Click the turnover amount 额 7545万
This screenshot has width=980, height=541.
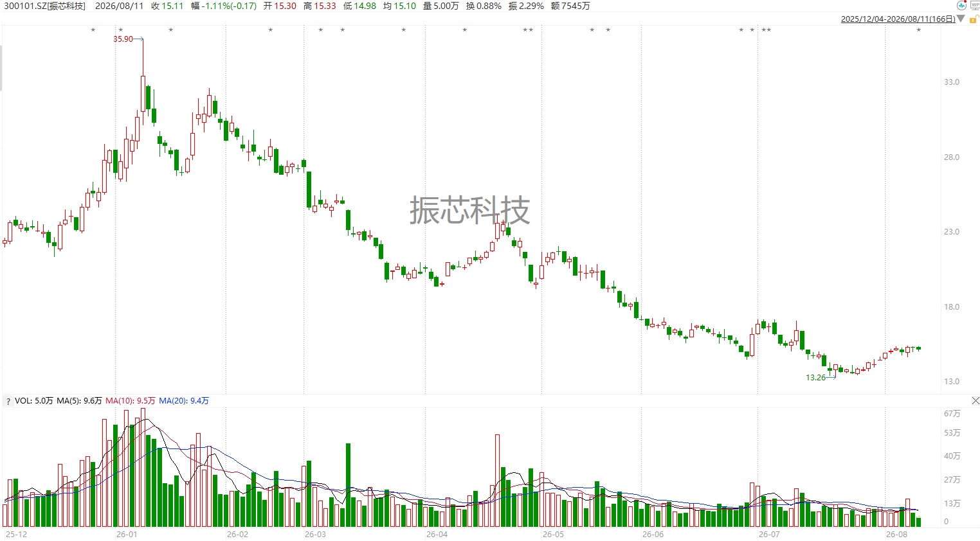coord(570,6)
